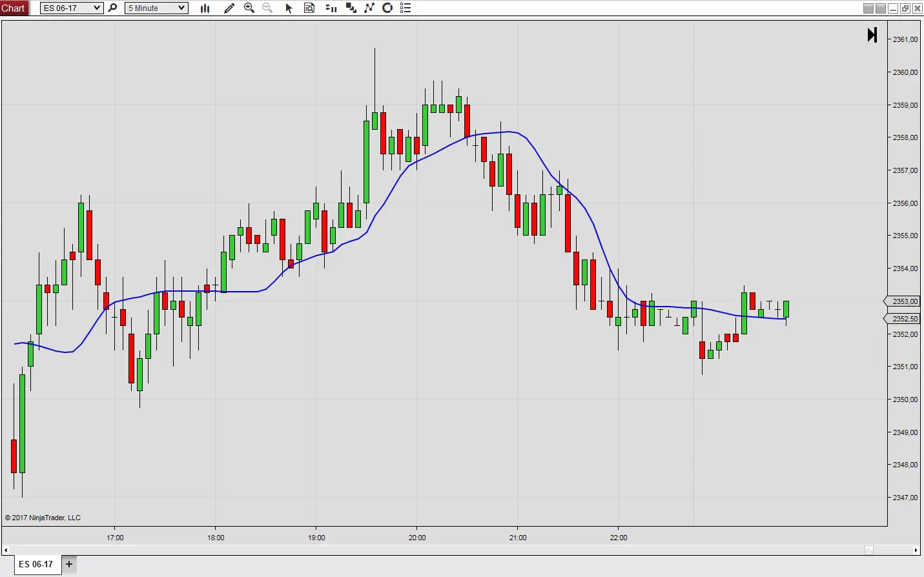This screenshot has width=924, height=577.
Task: Click the instrument search magnifier icon
Action: click(x=112, y=8)
